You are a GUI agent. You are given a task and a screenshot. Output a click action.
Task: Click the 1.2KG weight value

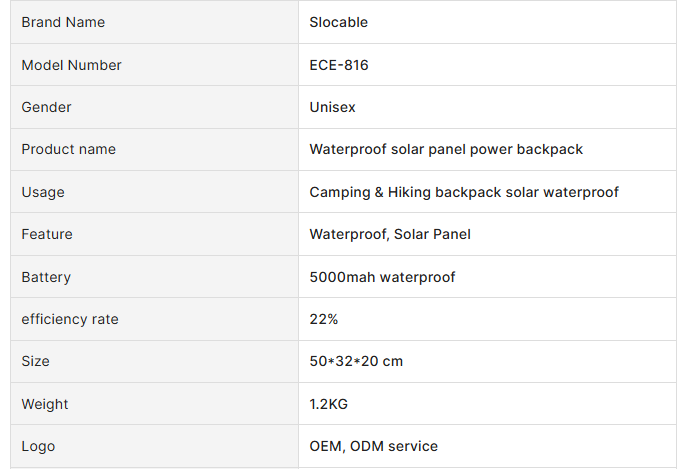click(x=329, y=404)
